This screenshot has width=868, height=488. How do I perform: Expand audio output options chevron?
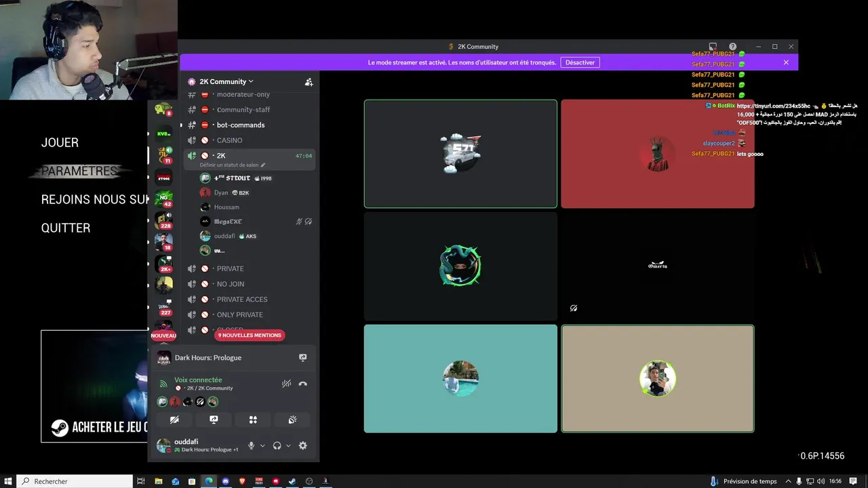click(288, 445)
